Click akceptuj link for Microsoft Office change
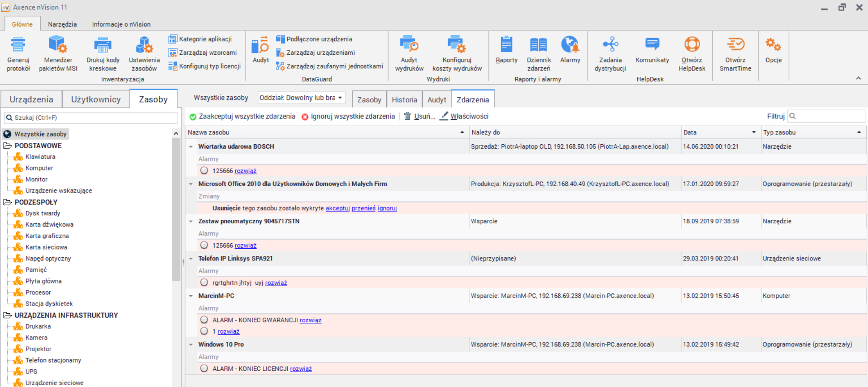Screen dimensions: 868x387 tap(337, 208)
